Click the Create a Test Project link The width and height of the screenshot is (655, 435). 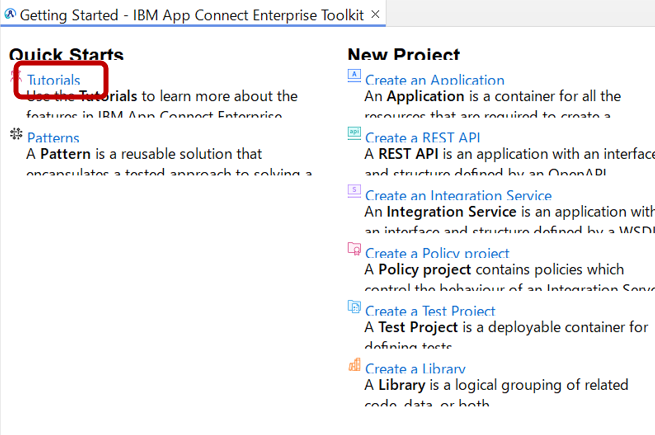430,310
